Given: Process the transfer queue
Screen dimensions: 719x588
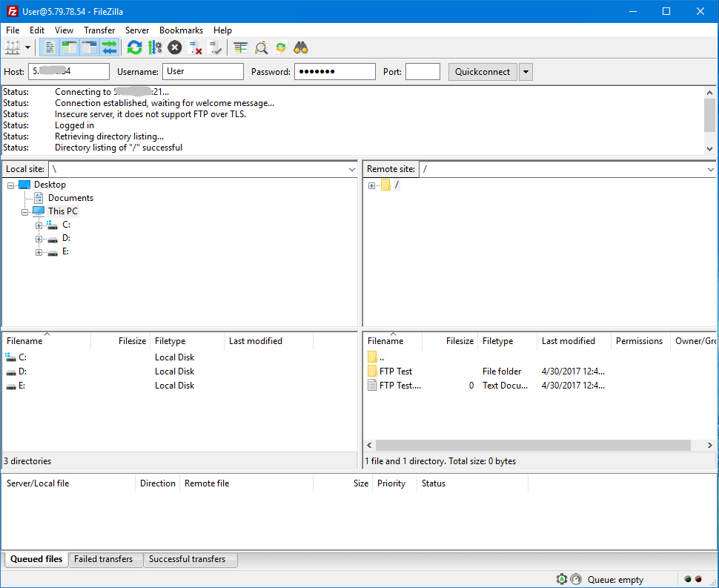Looking at the screenshot, I should click(x=155, y=47).
